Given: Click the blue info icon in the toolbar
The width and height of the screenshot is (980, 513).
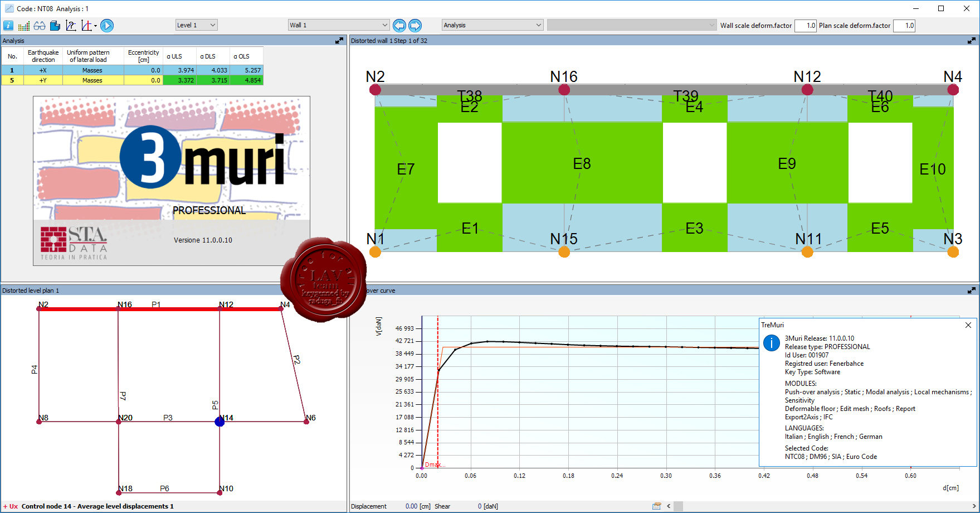Looking at the screenshot, I should [x=8, y=26].
